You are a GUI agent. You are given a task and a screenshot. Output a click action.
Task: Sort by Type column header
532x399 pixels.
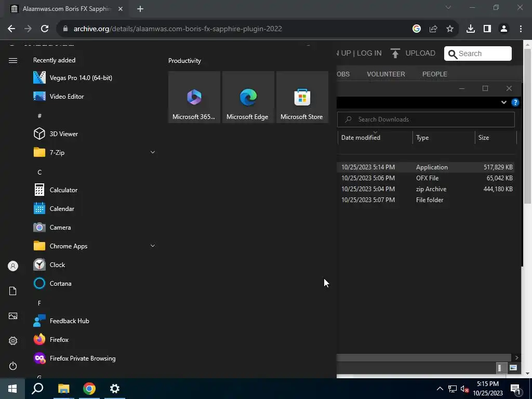[x=444, y=137]
